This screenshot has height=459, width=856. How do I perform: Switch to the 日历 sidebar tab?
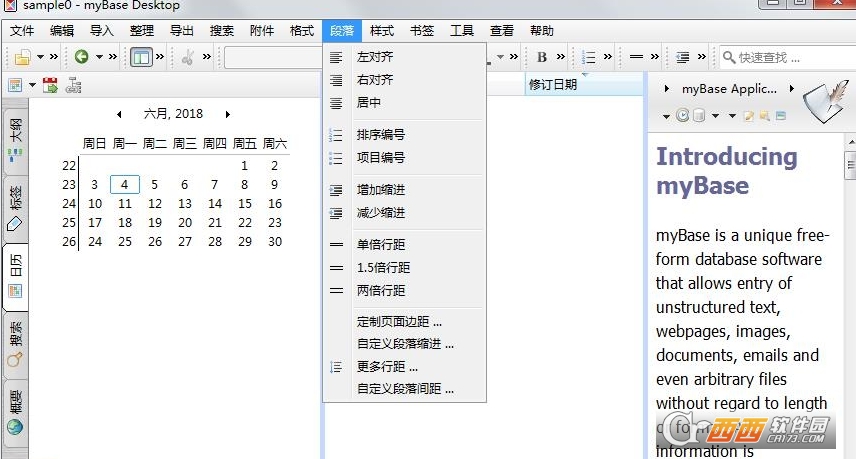[x=15, y=276]
